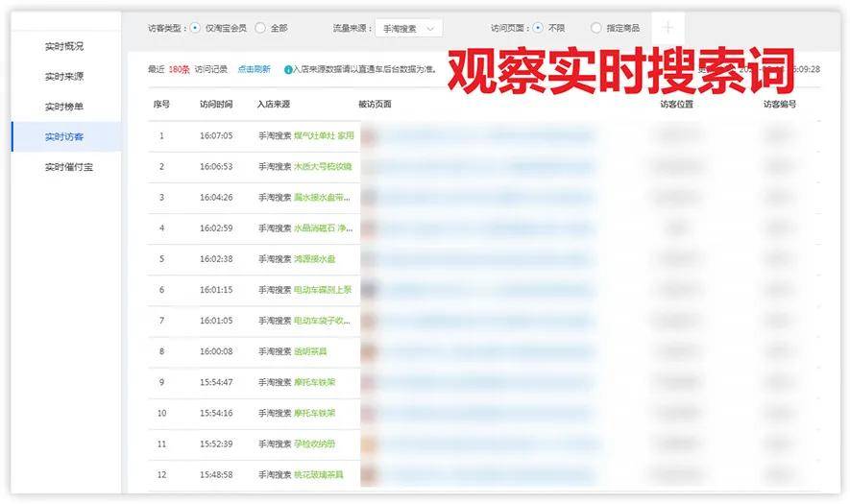Click the search term in the 16:06:53 row
This screenshot has height=504, width=850.
pyautogui.click(x=323, y=167)
